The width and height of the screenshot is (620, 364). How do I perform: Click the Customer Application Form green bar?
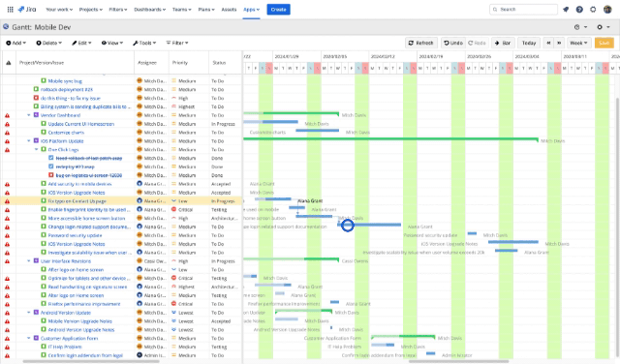(x=403, y=336)
